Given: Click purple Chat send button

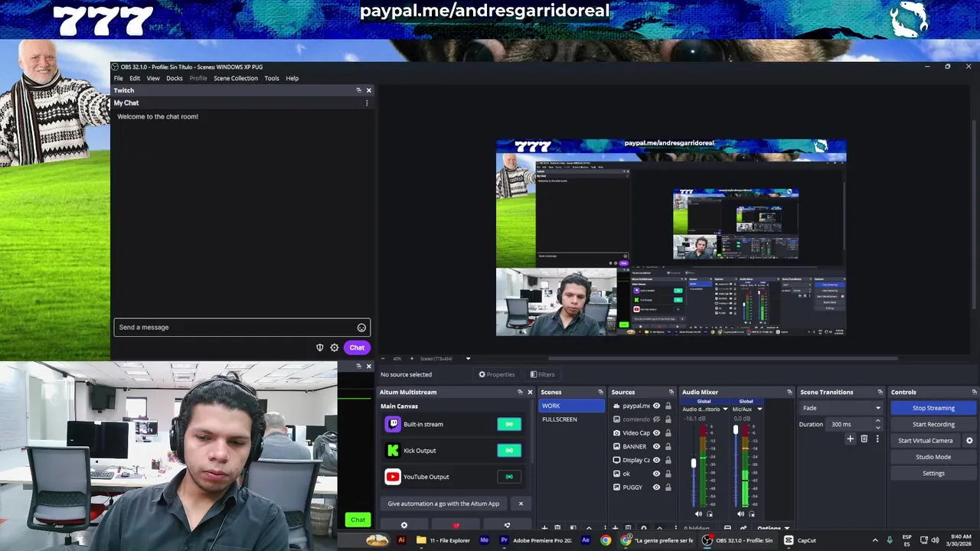Looking at the screenshot, I should [x=357, y=347].
